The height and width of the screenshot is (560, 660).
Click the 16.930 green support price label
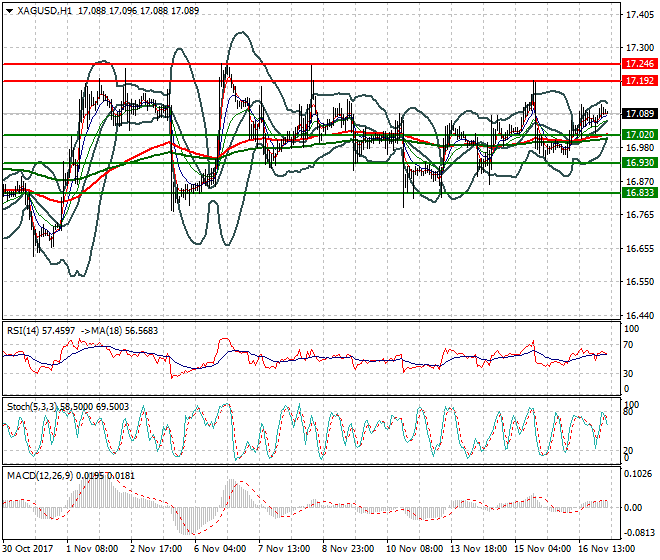pos(639,163)
